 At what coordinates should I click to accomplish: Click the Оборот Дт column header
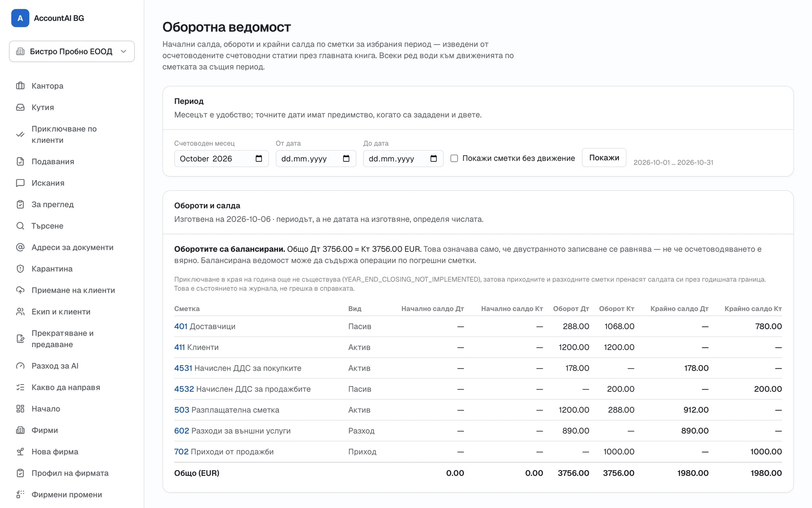(571, 309)
